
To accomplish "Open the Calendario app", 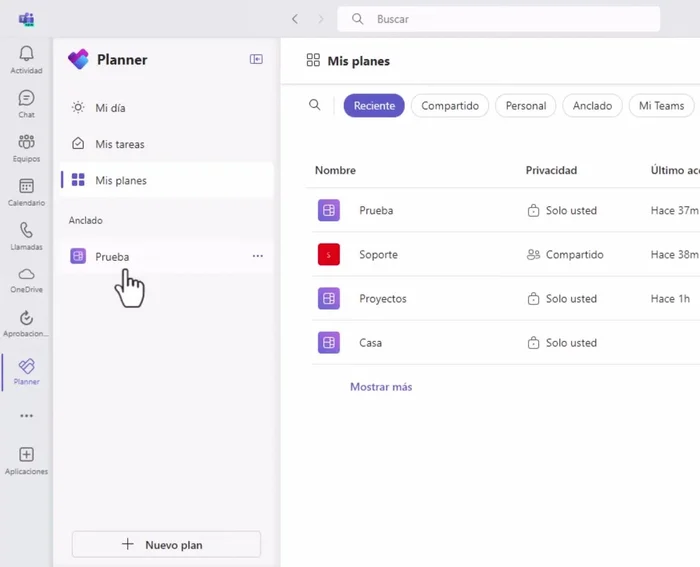I will click(x=26, y=192).
